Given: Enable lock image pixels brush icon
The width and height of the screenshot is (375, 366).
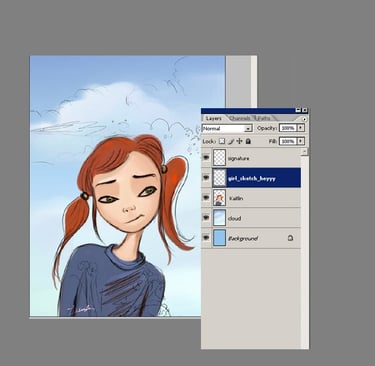Looking at the screenshot, I should [231, 141].
